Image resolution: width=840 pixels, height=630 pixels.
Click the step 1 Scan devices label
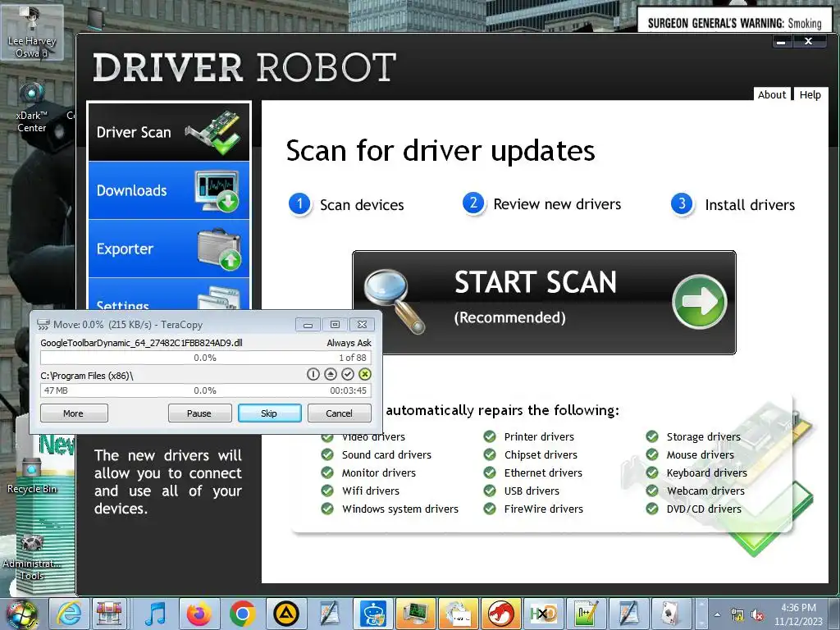click(362, 204)
